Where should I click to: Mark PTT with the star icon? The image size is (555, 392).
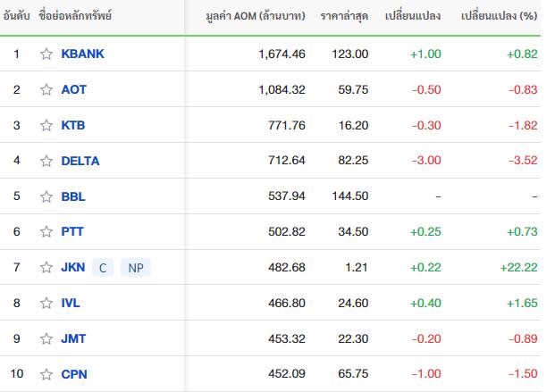click(46, 232)
